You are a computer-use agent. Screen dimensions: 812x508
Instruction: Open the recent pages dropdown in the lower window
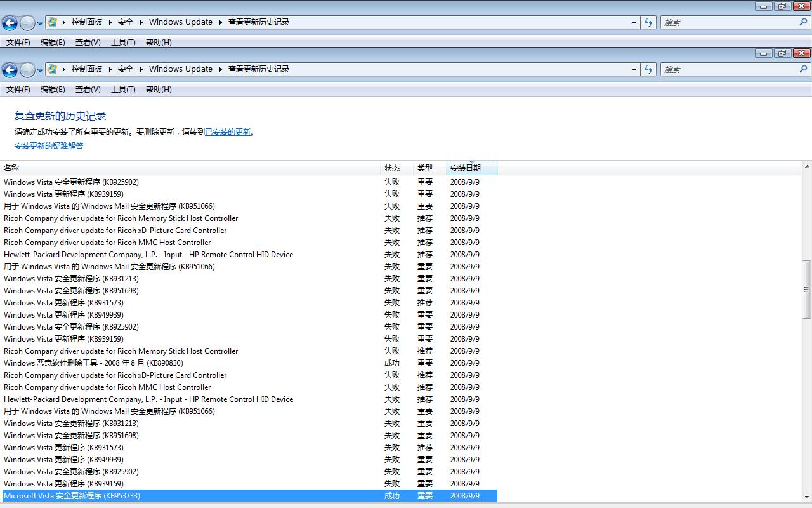tap(40, 70)
